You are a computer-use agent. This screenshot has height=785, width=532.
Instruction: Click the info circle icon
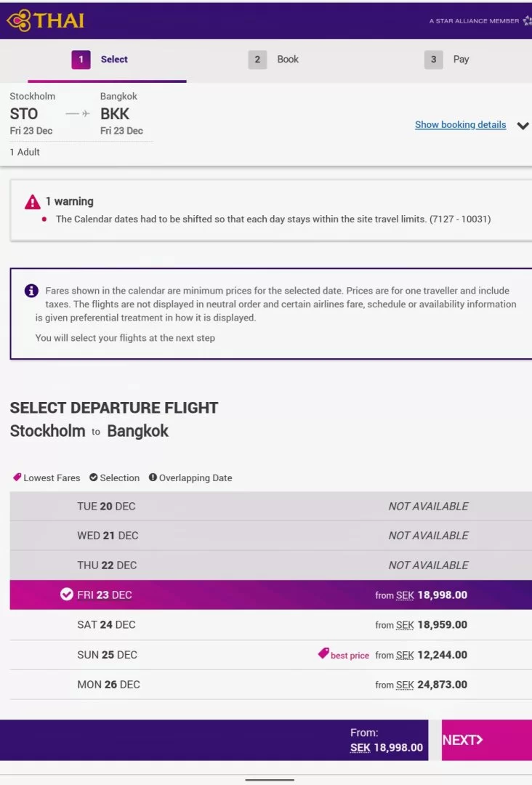31,291
